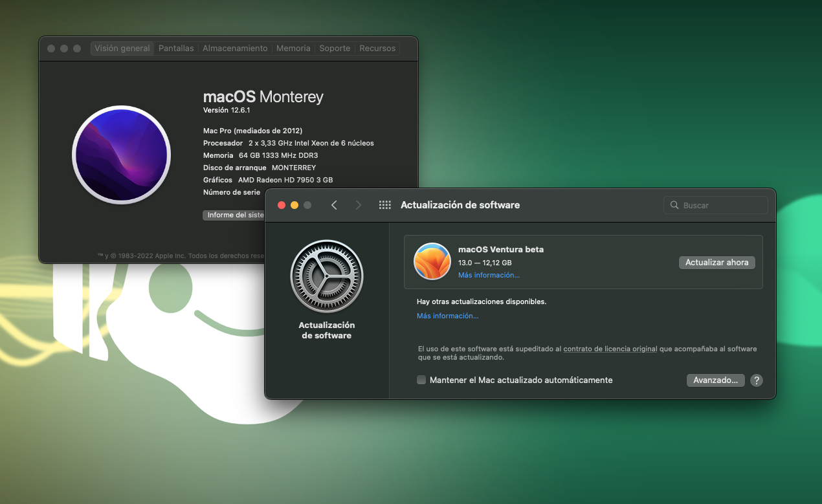Click the Número de serie label
The image size is (822, 504).
(232, 192)
